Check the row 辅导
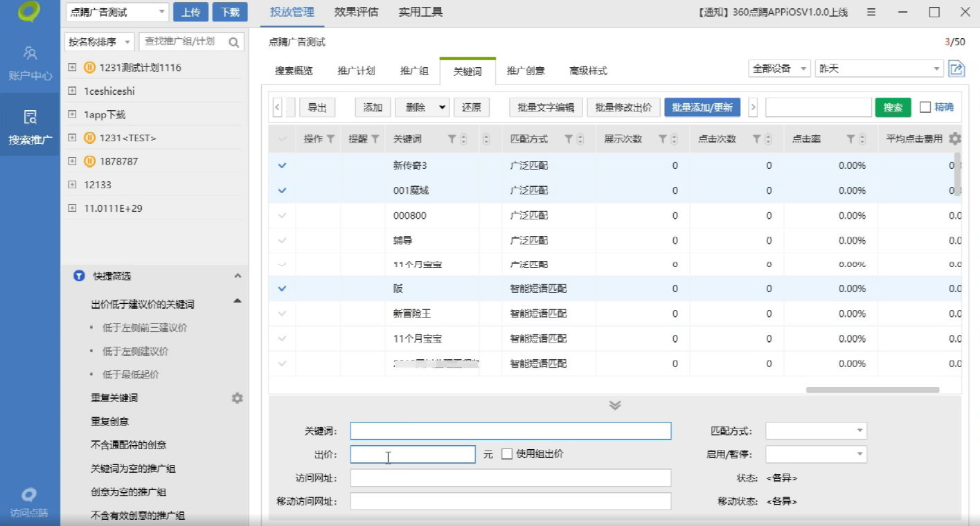 tap(282, 240)
